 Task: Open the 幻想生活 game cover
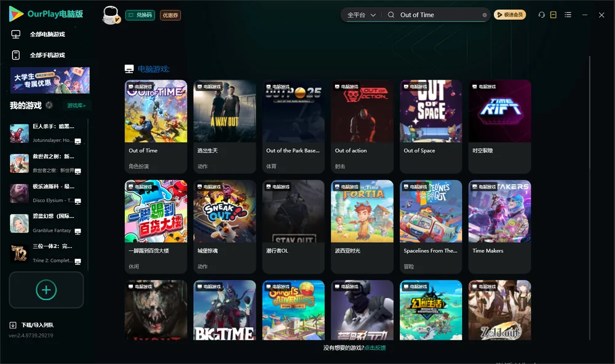click(x=431, y=310)
